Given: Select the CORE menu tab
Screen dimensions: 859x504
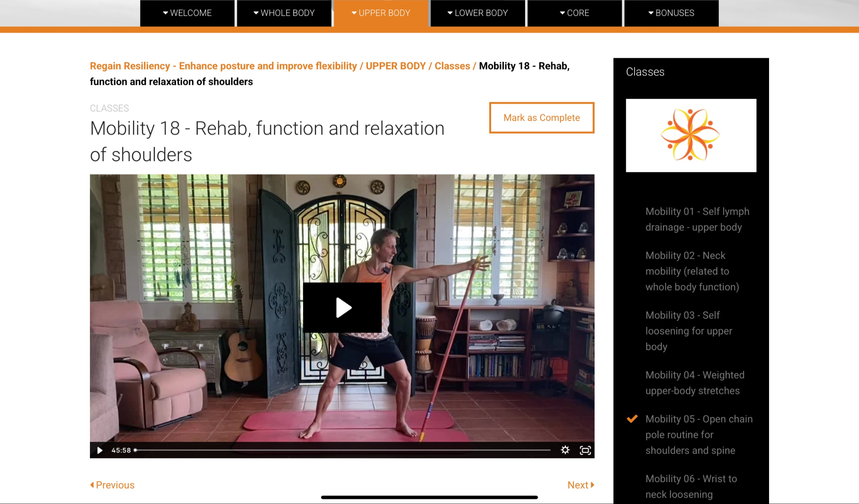Looking at the screenshot, I should (x=574, y=13).
